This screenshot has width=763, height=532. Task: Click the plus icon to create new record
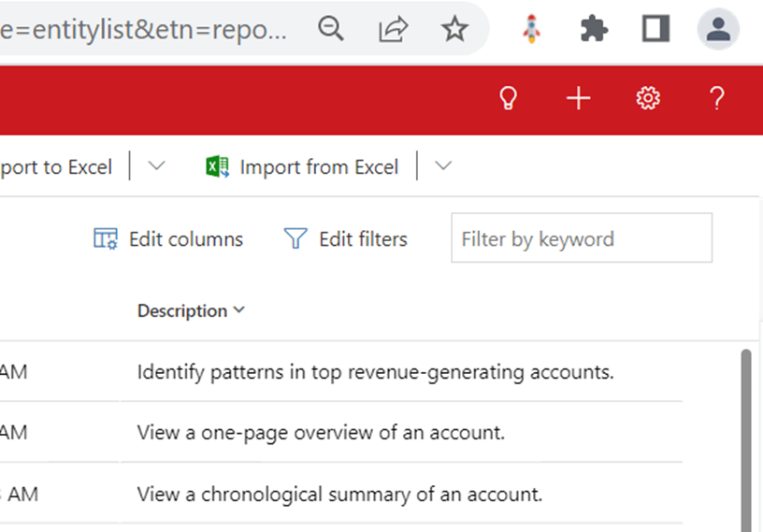579,98
